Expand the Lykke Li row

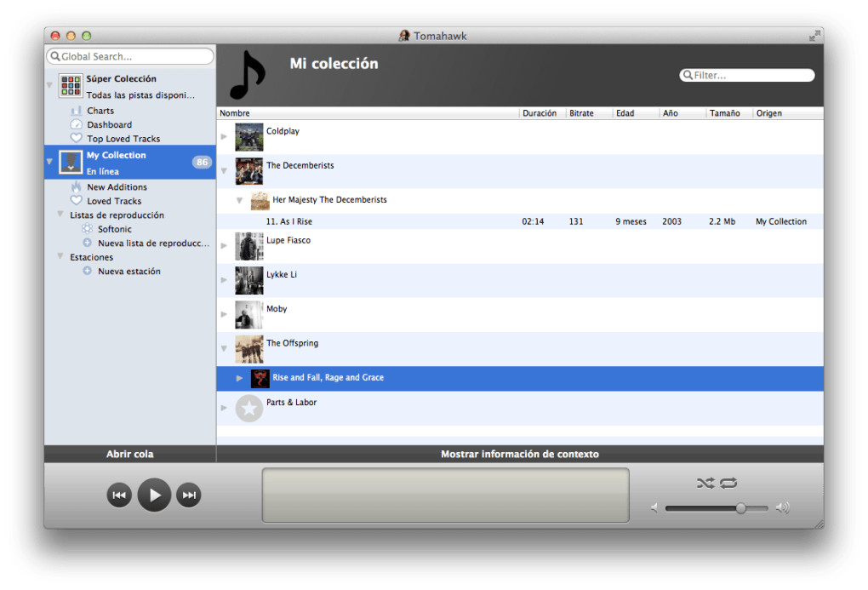[x=224, y=280]
